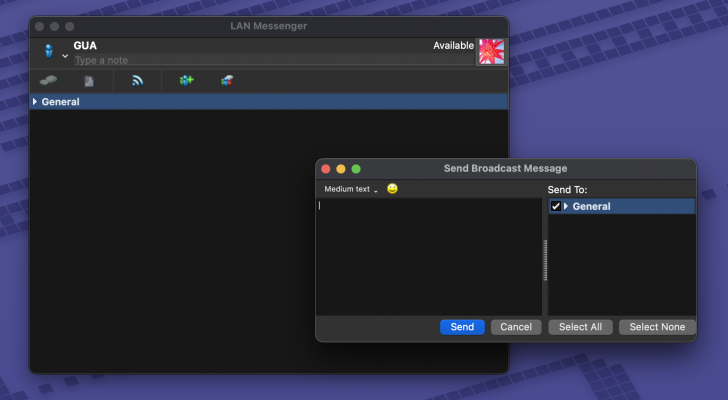
Task: Click the red avatar picture
Action: coord(491,52)
